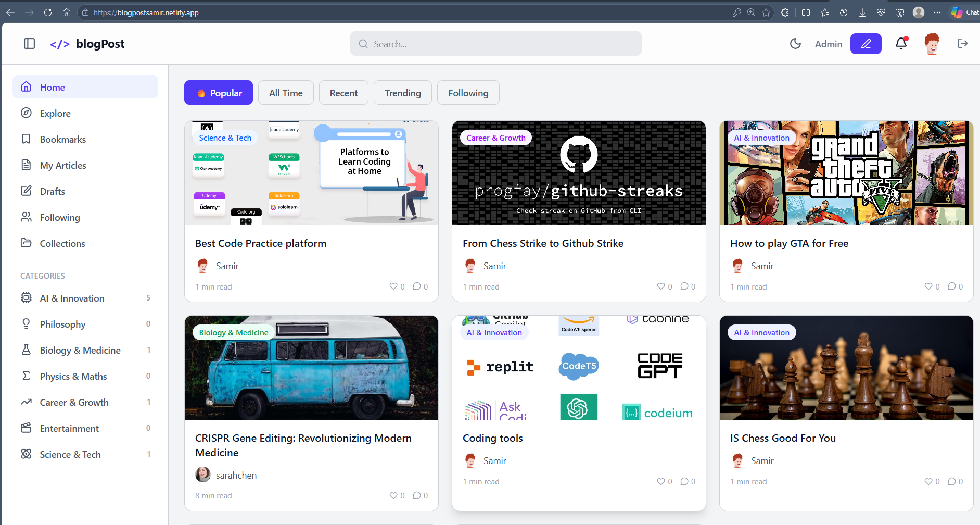Open Career & Growth category in sidebar
The height and width of the screenshot is (525, 980).
pyautogui.click(x=85, y=402)
